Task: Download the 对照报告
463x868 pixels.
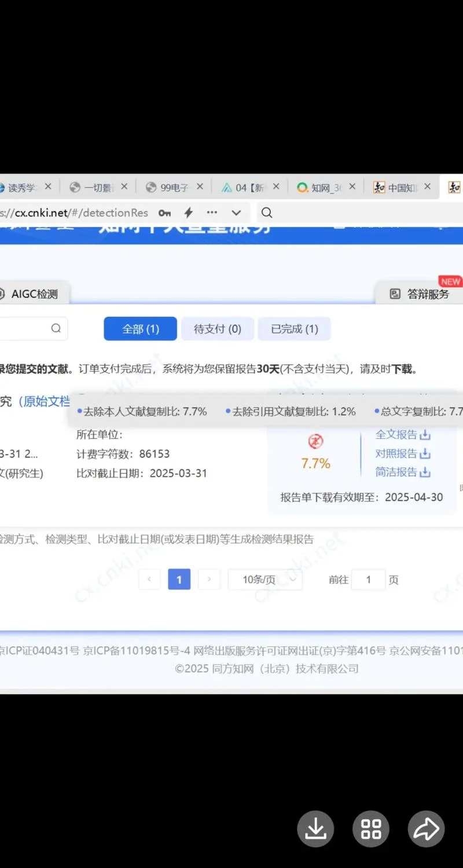Action: click(403, 453)
